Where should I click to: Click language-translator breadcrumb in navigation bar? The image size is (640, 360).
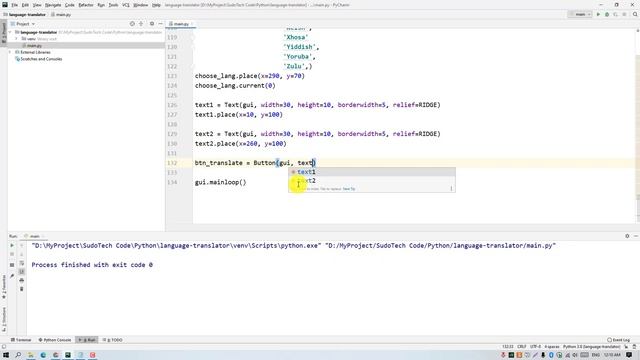point(24,14)
